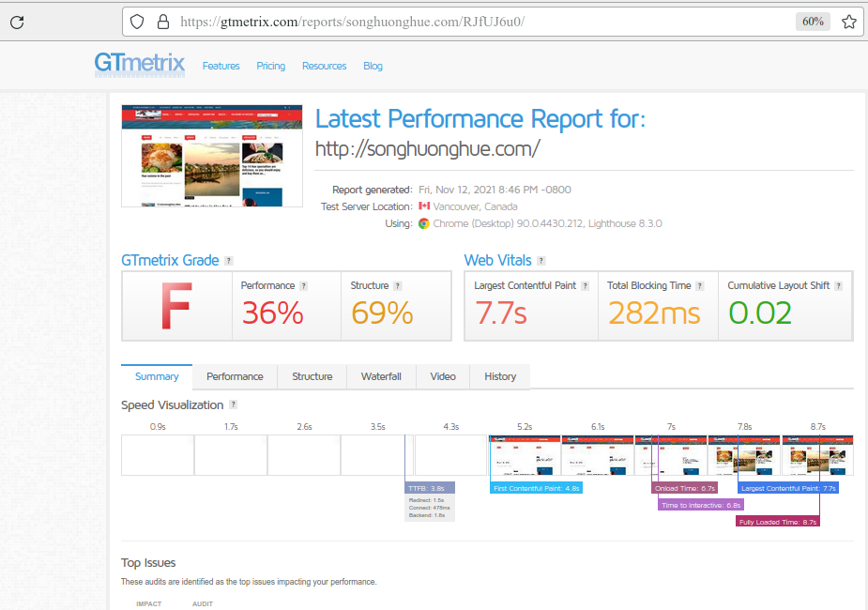
Task: Open the Video tab
Action: pyautogui.click(x=443, y=376)
